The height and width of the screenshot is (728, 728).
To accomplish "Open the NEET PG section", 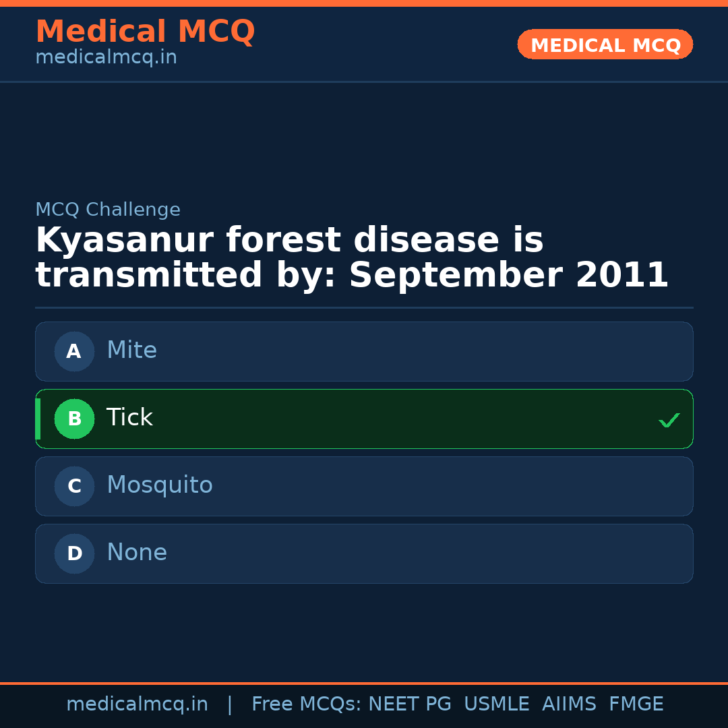I will coord(409,704).
